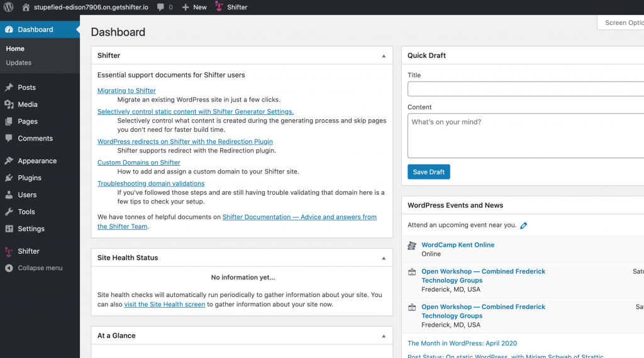This screenshot has height=358, width=644.
Task: Click the Plugins plug icon
Action: 9,178
